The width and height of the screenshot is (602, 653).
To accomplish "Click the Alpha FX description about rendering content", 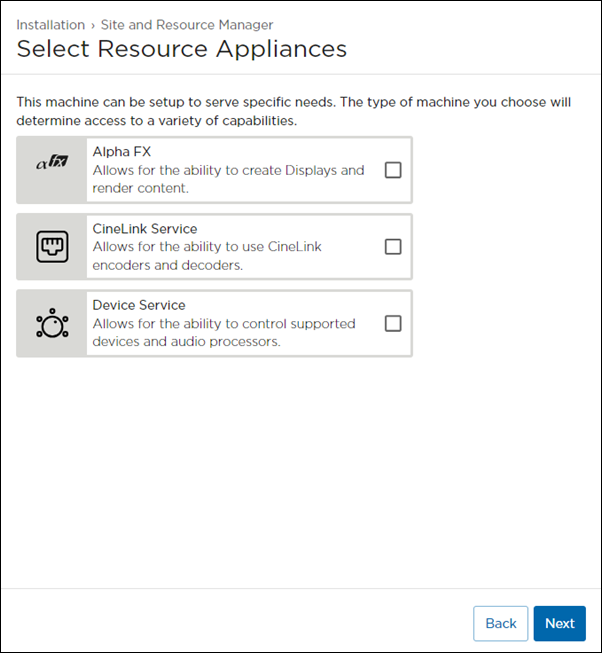I will (x=228, y=179).
